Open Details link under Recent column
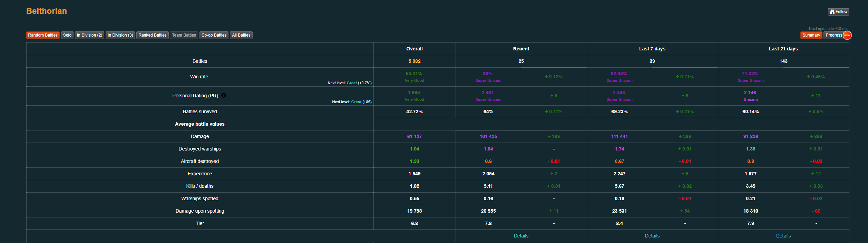The image size is (868, 243). [x=521, y=236]
